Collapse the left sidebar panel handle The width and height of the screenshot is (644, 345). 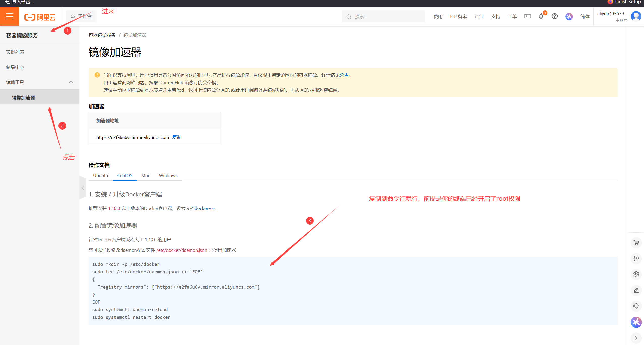83,188
